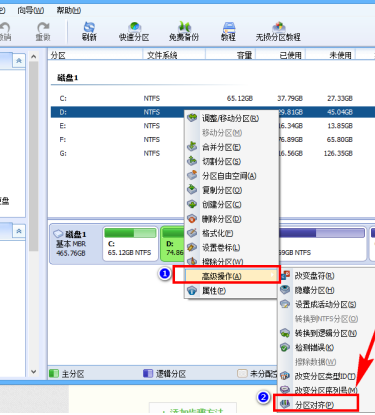Choose 创建分区(C) in the context menu
The width and height of the screenshot is (375, 415).
click(231, 204)
